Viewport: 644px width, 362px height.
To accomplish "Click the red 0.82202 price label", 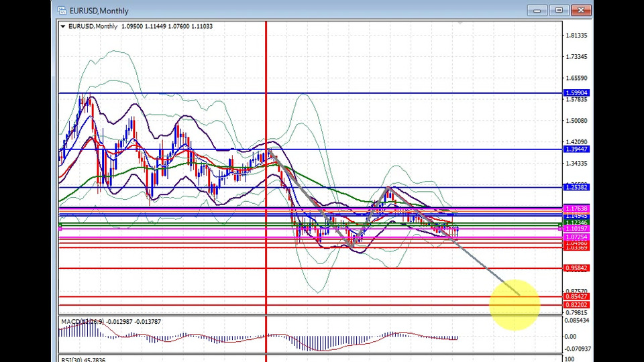I will coord(576,305).
